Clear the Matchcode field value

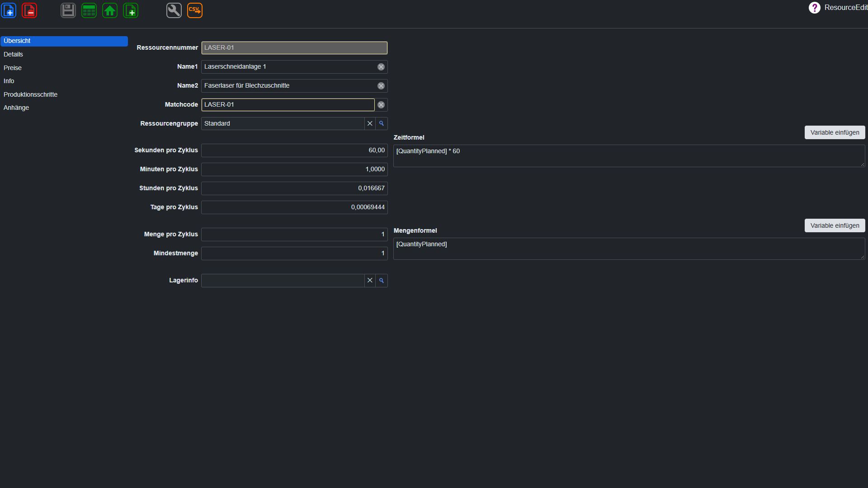(x=381, y=105)
